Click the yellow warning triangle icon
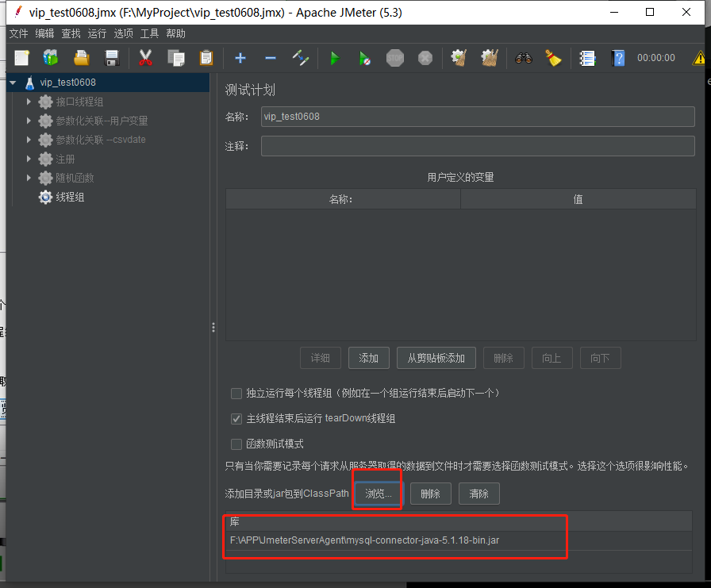 click(700, 58)
